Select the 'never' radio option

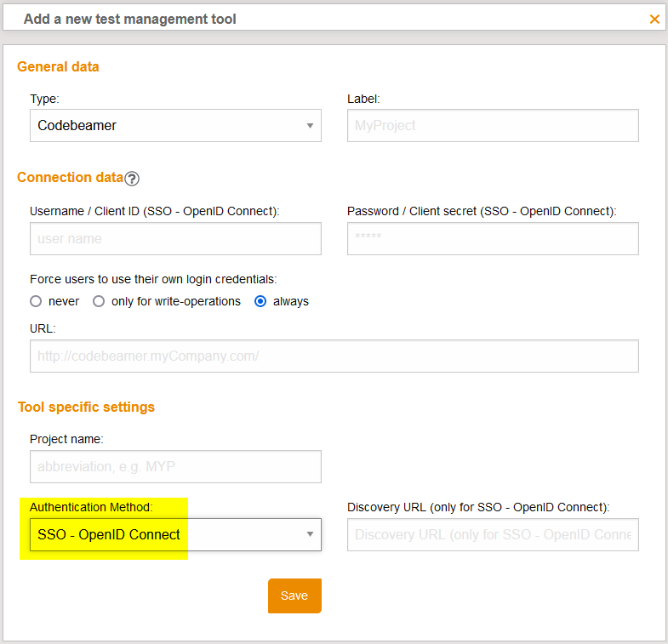tap(36, 301)
